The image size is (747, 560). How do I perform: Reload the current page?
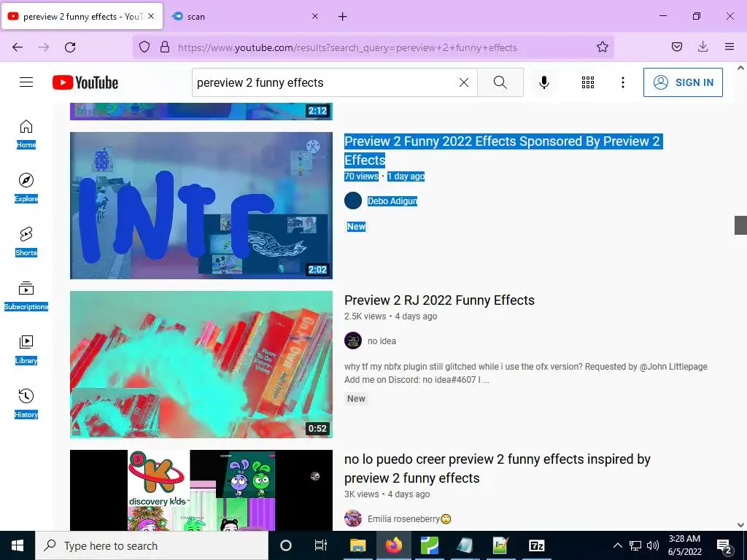pyautogui.click(x=70, y=47)
